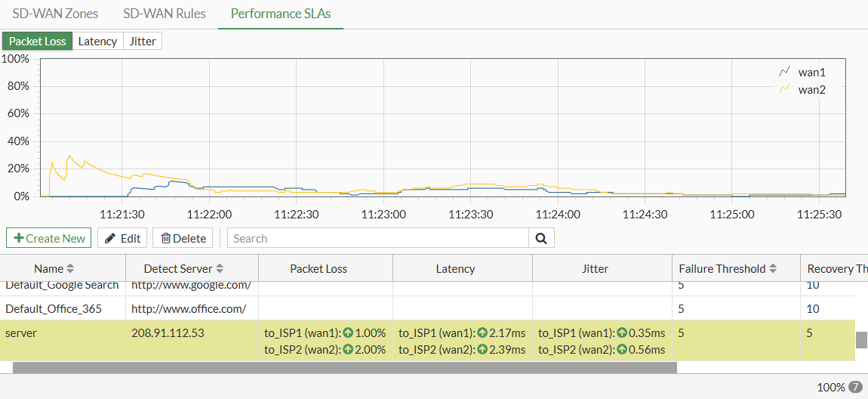Click the notification count badge showing 7

click(855, 387)
